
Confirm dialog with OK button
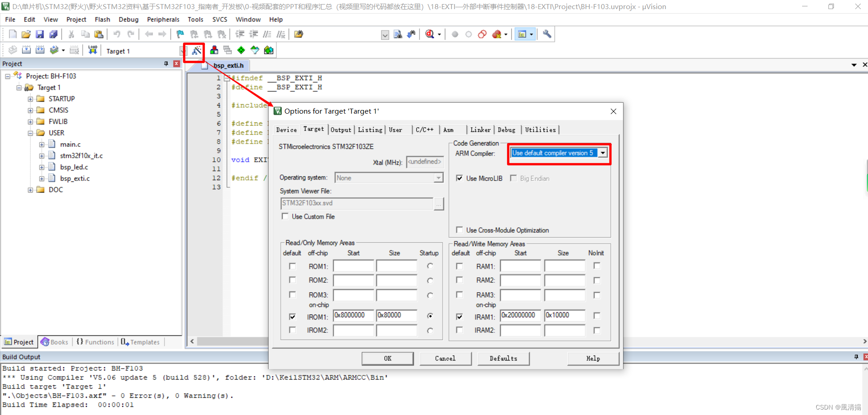click(388, 358)
